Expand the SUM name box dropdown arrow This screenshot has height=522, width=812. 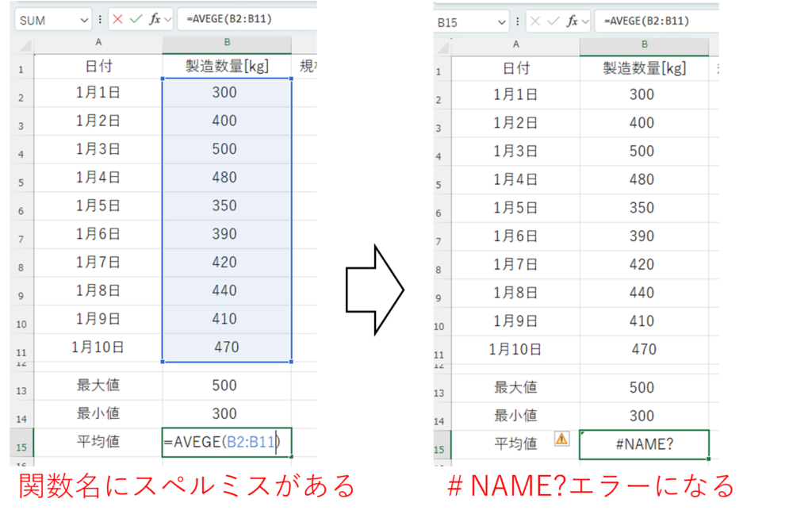point(84,20)
